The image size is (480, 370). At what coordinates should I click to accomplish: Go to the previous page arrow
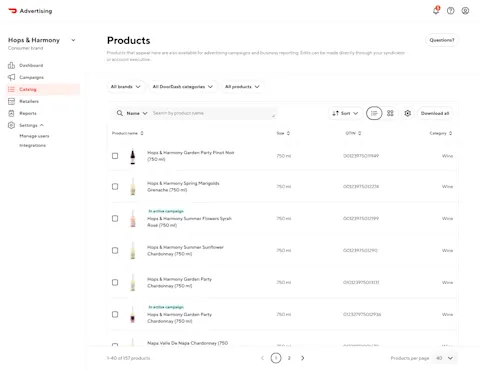(262, 358)
